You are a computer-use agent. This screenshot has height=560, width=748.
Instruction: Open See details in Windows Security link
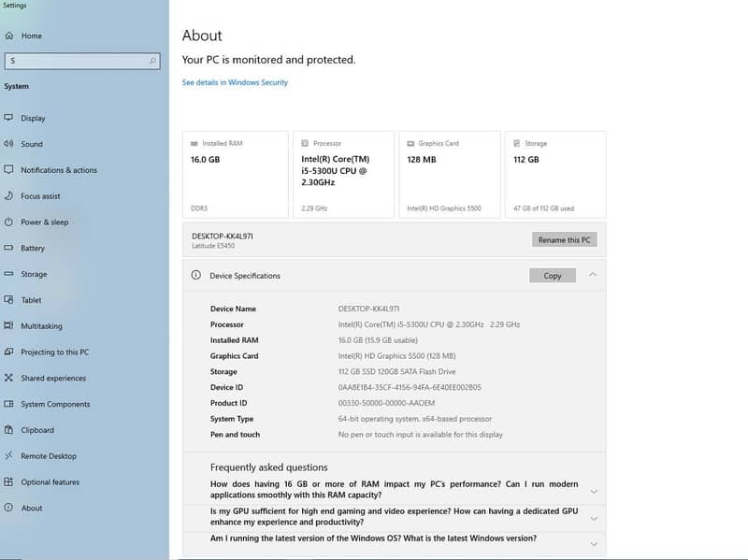coord(235,82)
